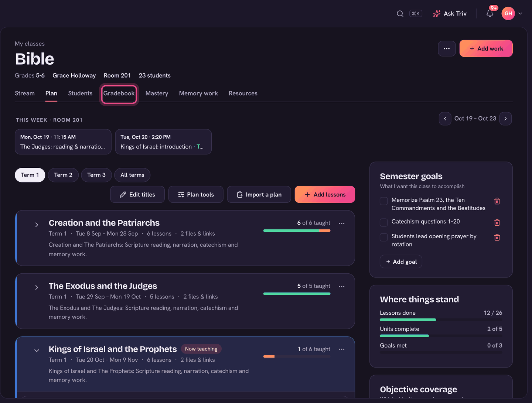Go to the previous week

445,119
